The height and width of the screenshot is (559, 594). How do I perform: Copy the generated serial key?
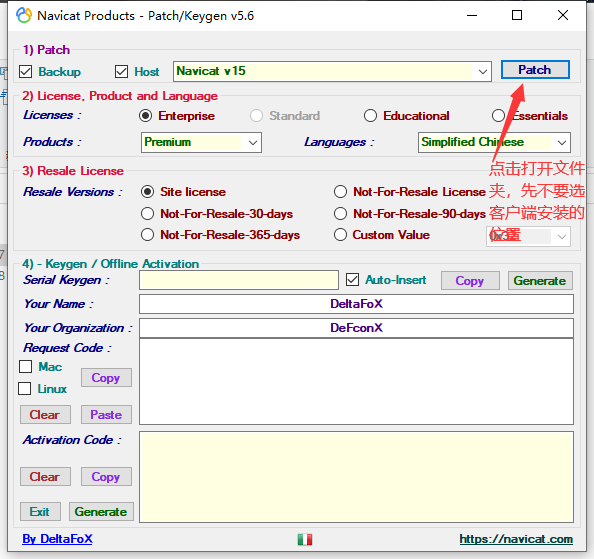click(x=470, y=281)
